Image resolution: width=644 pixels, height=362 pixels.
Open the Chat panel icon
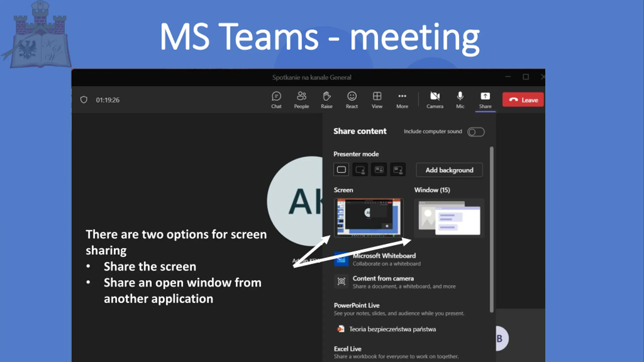tap(276, 100)
